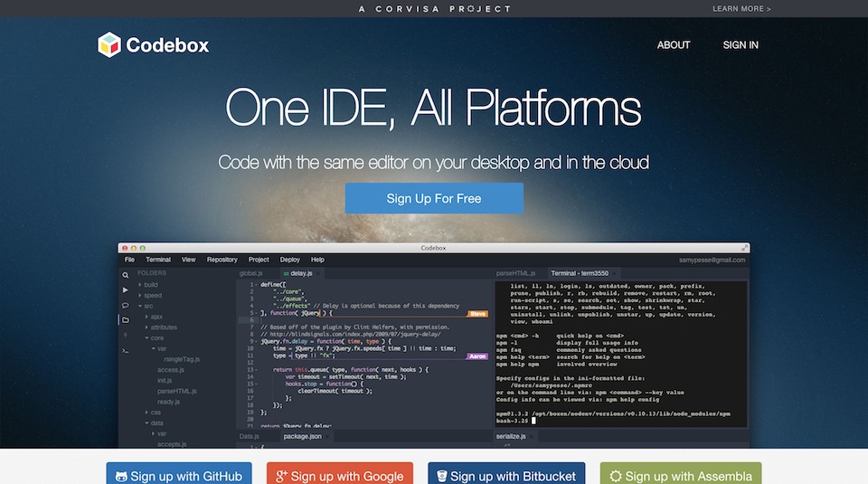The height and width of the screenshot is (484, 868).
Task: Collapse the core folder arrow
Action: coord(146,337)
